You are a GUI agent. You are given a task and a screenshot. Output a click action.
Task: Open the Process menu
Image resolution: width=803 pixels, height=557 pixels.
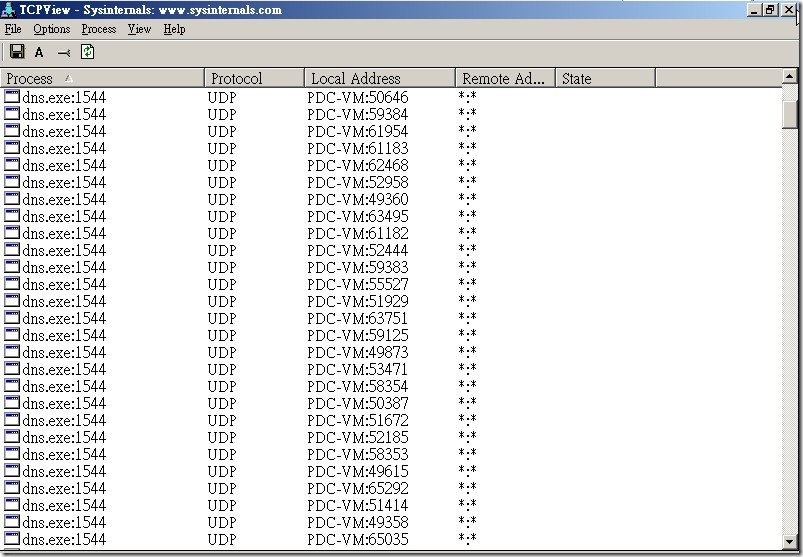(99, 29)
